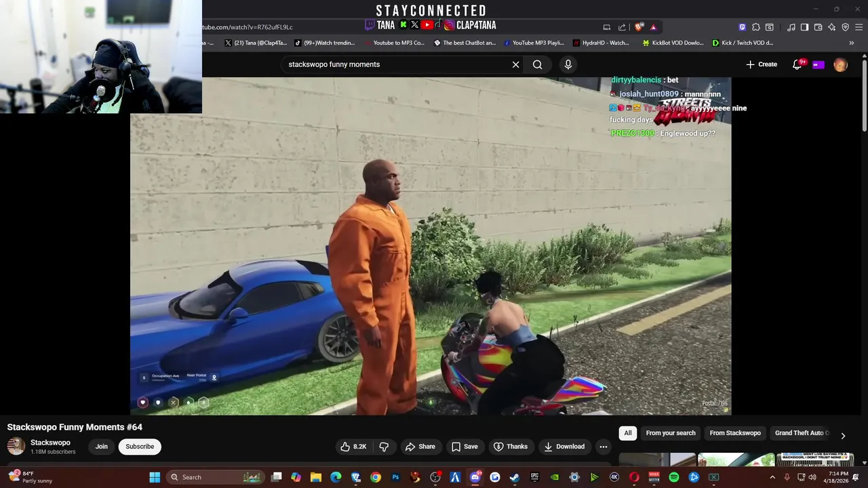
Task: Open KickBot VOD Downloader bookmark
Action: pos(673,43)
